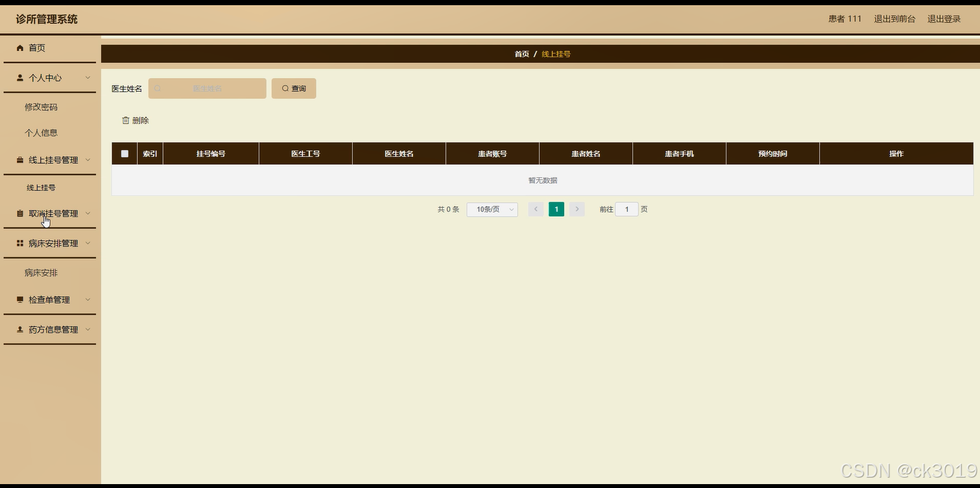Click 线上挂号 in the breadcrumb
The width and height of the screenshot is (980, 488).
556,54
